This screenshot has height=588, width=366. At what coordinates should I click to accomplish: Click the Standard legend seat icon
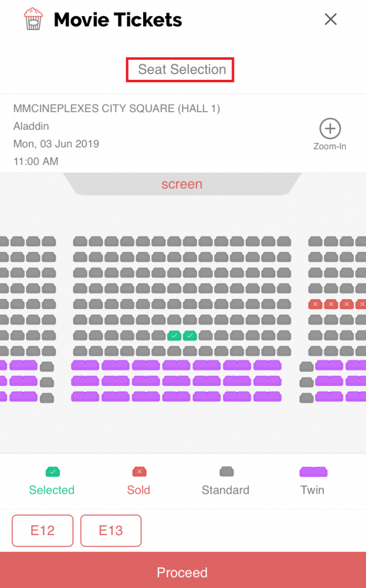pyautogui.click(x=226, y=472)
